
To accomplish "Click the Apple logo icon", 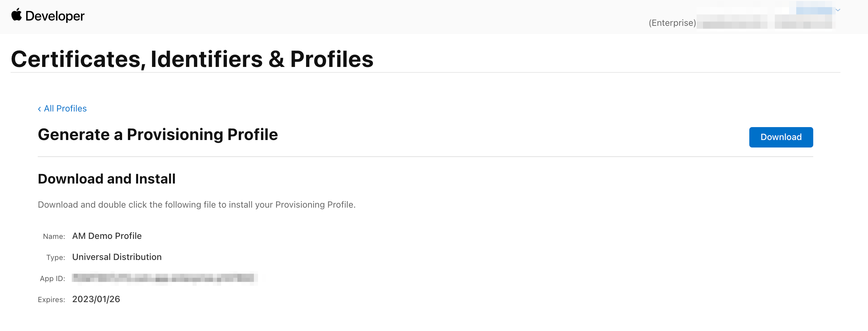I will tap(16, 15).
